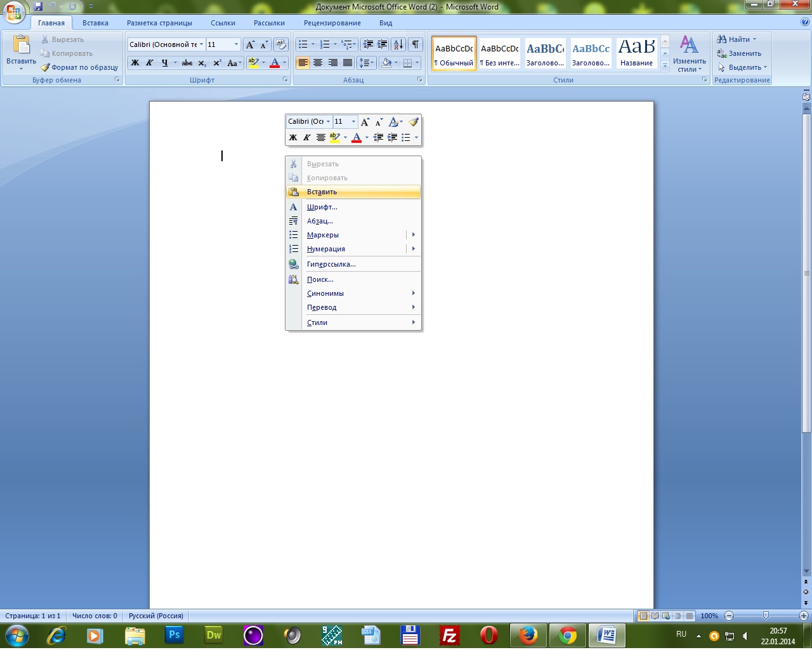Click the Save icon in quick access toolbar
The width and height of the screenshot is (812, 650).
click(38, 6)
